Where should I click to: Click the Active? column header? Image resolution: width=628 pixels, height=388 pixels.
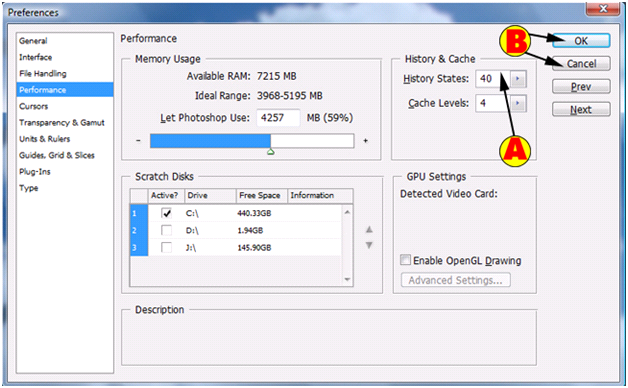[x=166, y=195]
